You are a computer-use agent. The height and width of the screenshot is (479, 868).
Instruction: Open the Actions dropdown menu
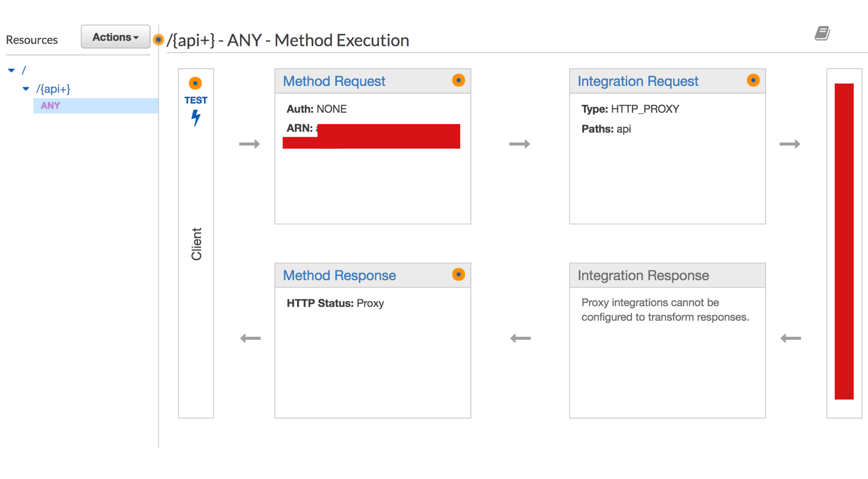116,37
